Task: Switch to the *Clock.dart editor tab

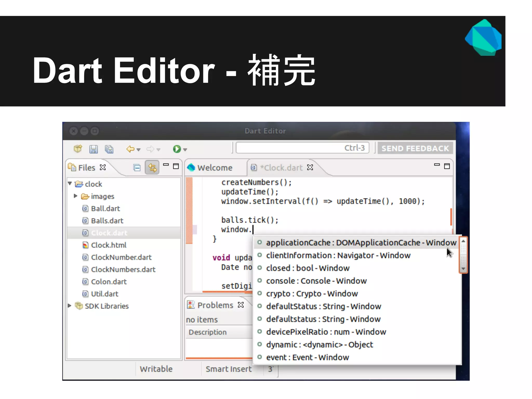Action: (282, 168)
